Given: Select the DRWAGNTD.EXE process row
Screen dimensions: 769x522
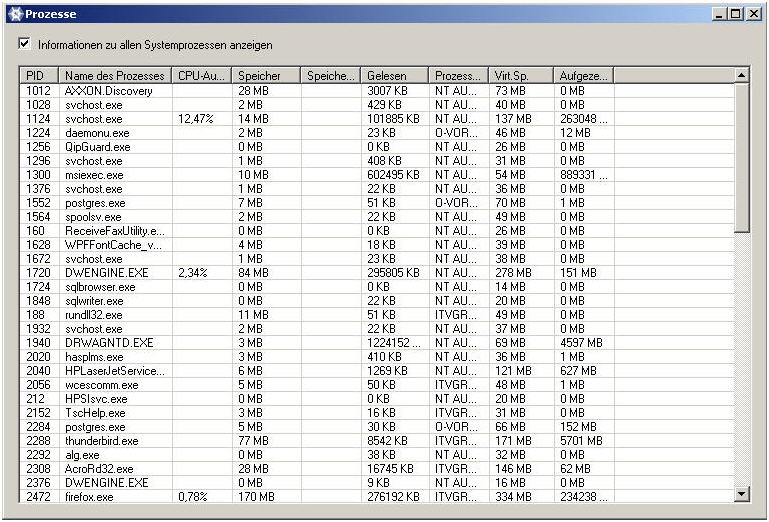Looking at the screenshot, I should pos(109,342).
